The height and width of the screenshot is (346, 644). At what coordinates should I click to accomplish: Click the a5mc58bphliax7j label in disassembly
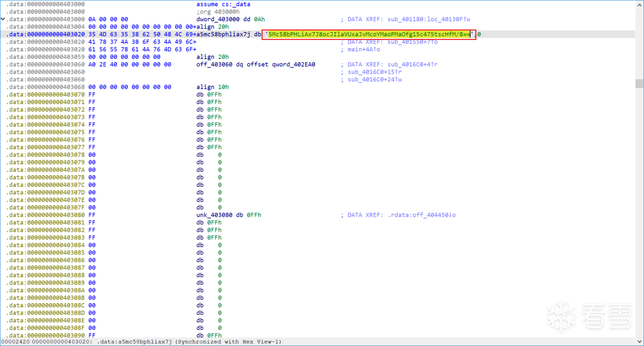tap(223, 34)
